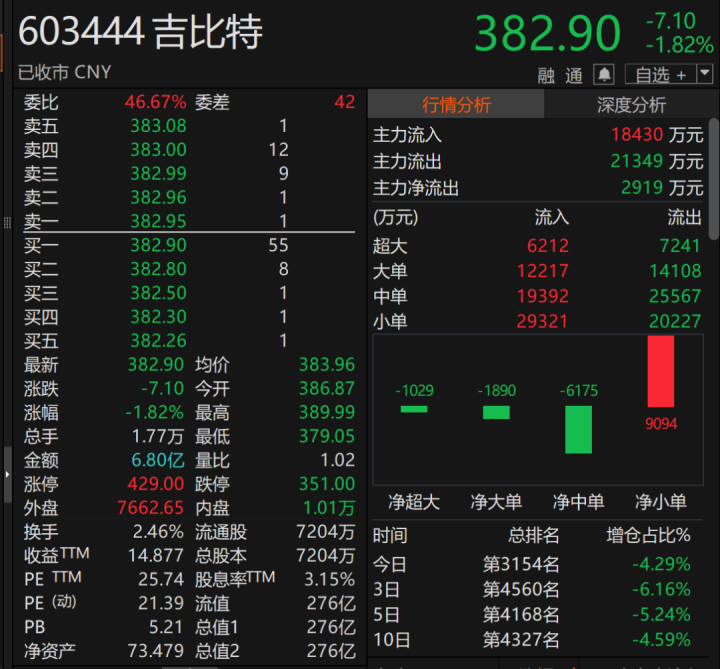Click the 收益TTM value 14.877
The height and width of the screenshot is (669, 720).
(156, 556)
